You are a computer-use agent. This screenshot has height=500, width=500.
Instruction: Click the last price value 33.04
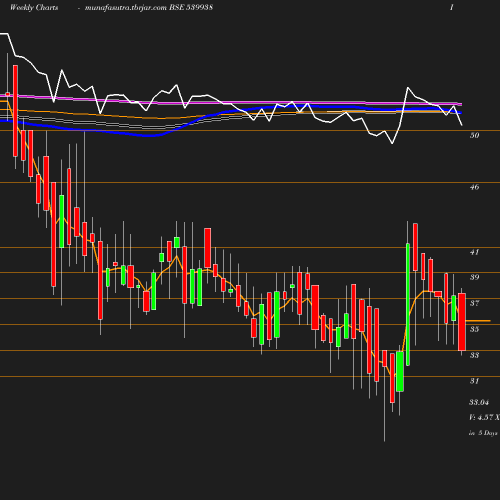479,402
